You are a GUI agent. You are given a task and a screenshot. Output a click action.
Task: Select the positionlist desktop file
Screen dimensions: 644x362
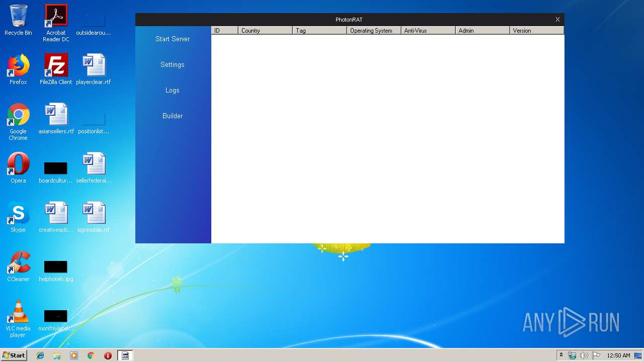(94, 123)
